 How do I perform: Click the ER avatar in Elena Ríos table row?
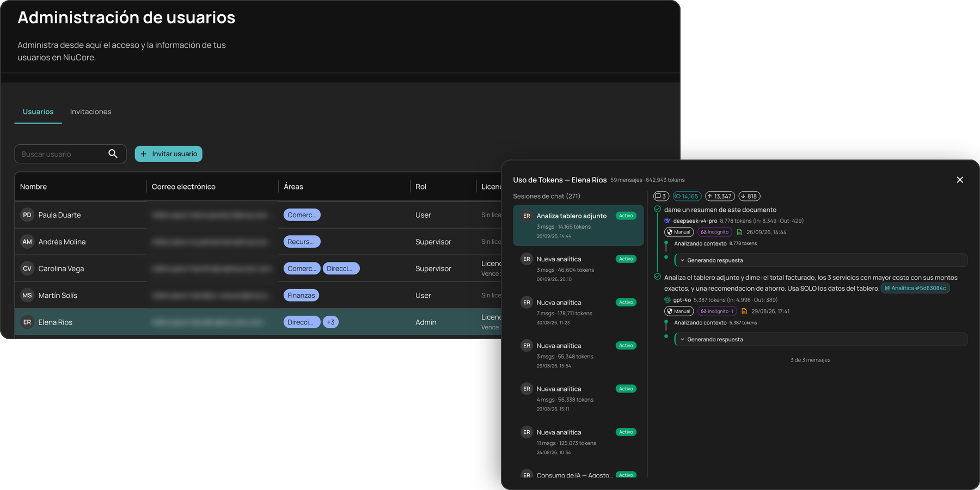coord(27,322)
